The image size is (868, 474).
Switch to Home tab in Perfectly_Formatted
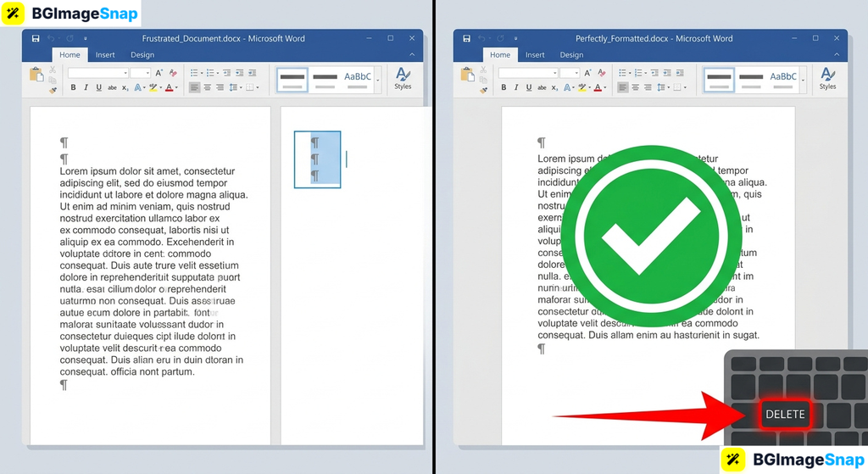pos(500,55)
